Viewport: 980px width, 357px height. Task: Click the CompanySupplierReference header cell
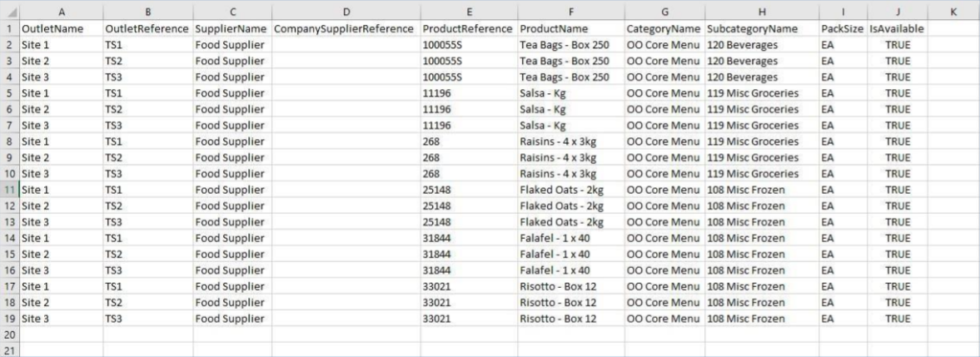pos(346,28)
